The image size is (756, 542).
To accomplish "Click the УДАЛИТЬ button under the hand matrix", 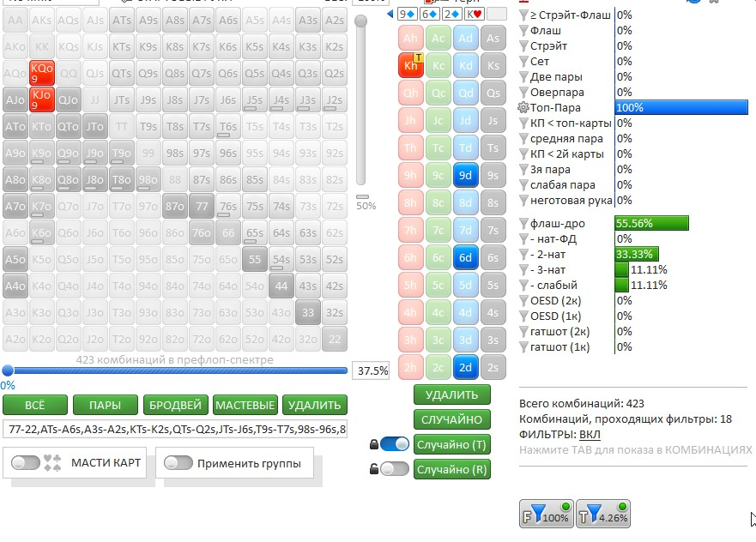I will click(x=315, y=405).
